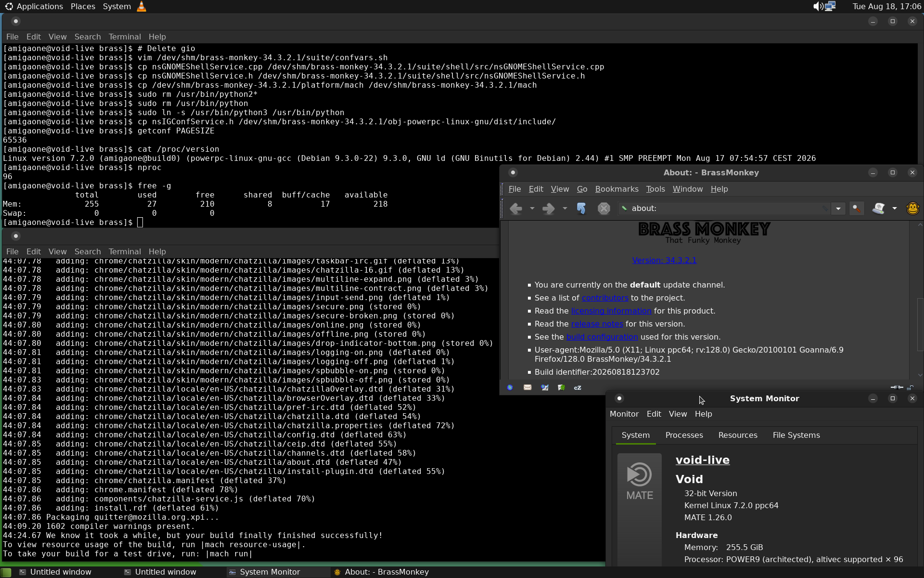Switch to the Processes tab
Screen dimensions: 924x578
684,435
